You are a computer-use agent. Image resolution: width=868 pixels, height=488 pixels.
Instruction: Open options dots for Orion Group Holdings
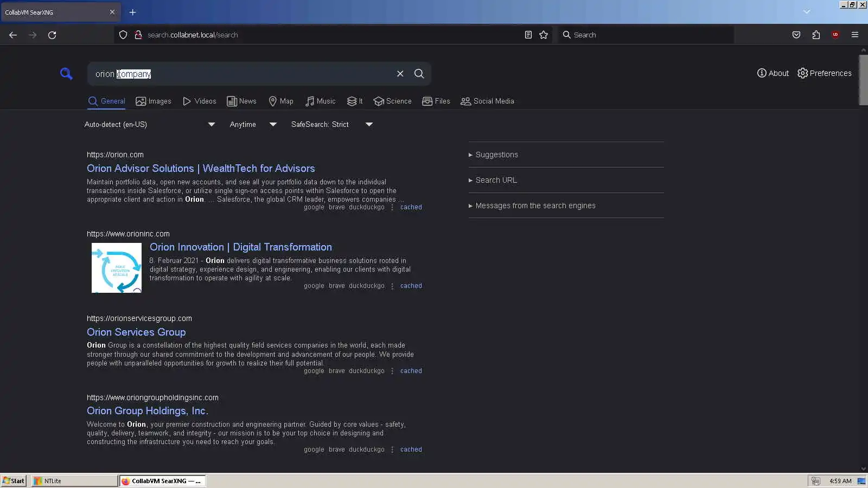(x=392, y=450)
